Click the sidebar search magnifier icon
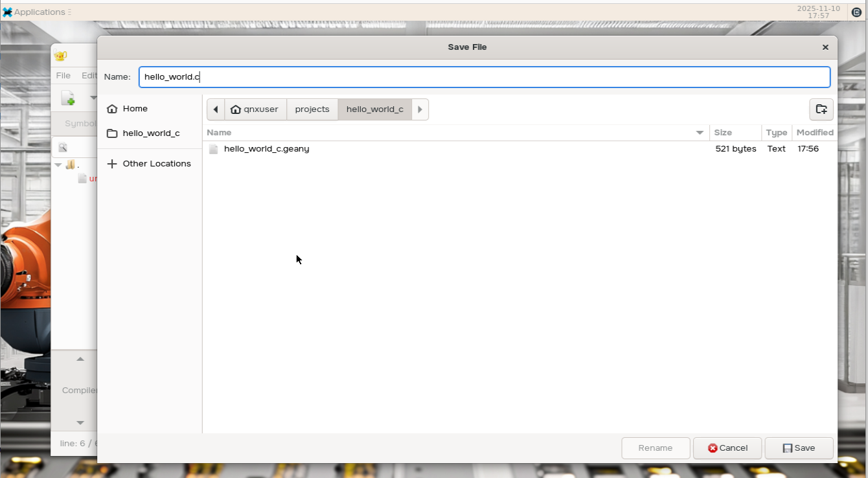This screenshot has width=868, height=478. (x=63, y=148)
